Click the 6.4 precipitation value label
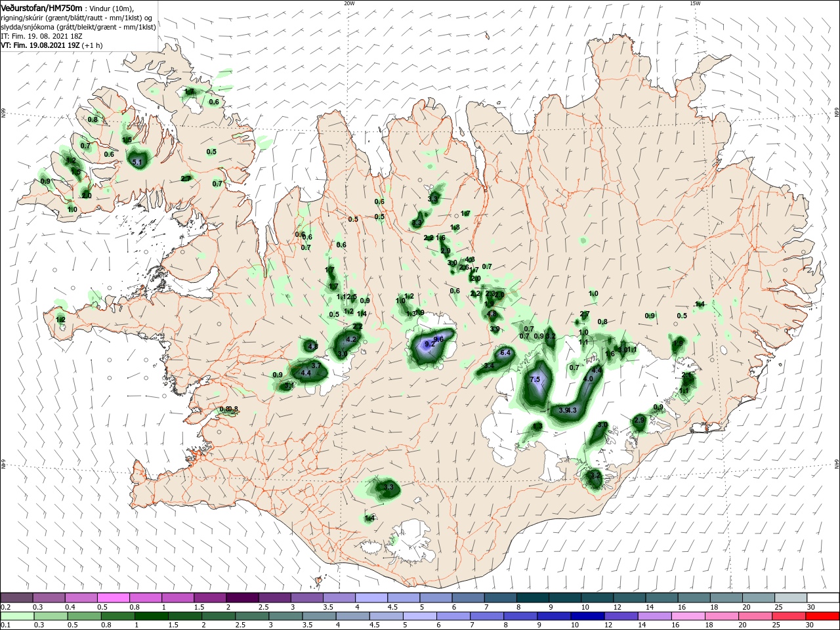Image resolution: width=840 pixels, height=630 pixels. 505,353
